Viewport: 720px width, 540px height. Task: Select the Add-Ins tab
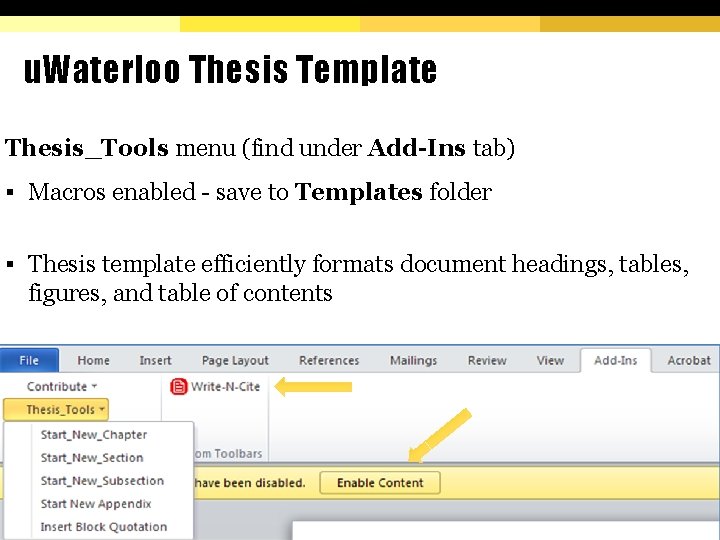pos(616,360)
